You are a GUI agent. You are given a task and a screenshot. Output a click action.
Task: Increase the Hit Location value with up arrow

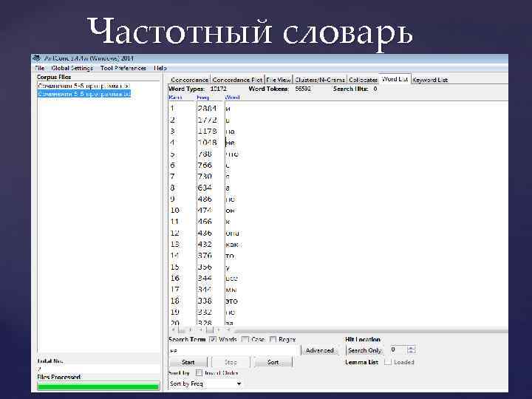tap(412, 348)
